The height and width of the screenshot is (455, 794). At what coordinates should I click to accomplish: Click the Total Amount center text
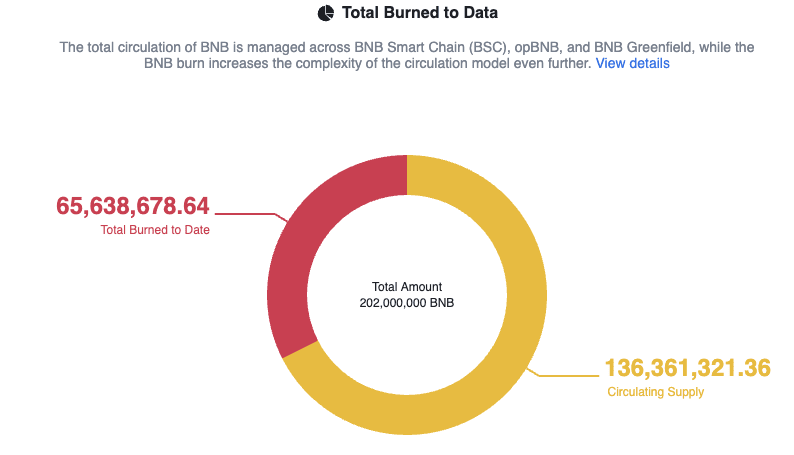407,287
